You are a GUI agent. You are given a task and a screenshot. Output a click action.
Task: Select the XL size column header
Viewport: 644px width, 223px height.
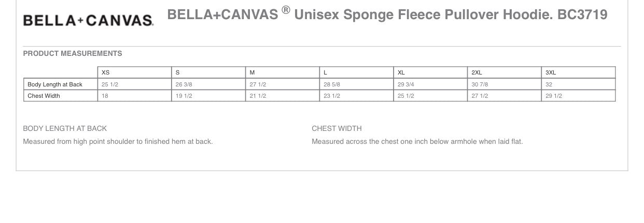(x=401, y=73)
